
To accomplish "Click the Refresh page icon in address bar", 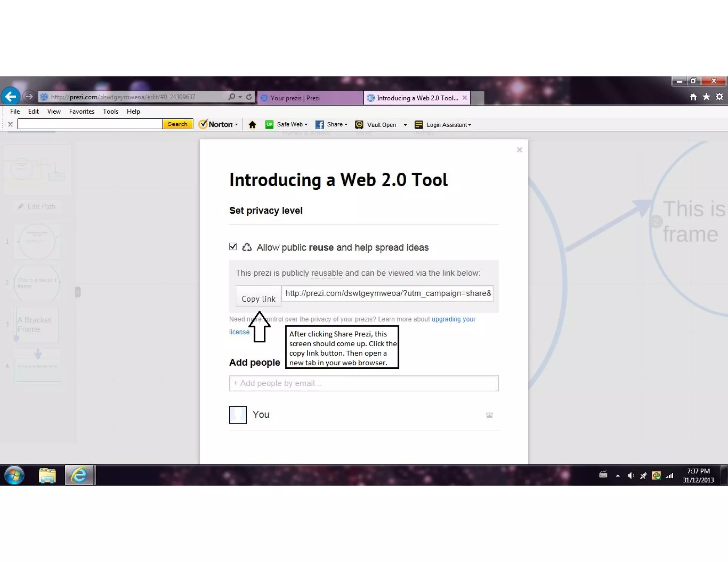I will click(249, 97).
